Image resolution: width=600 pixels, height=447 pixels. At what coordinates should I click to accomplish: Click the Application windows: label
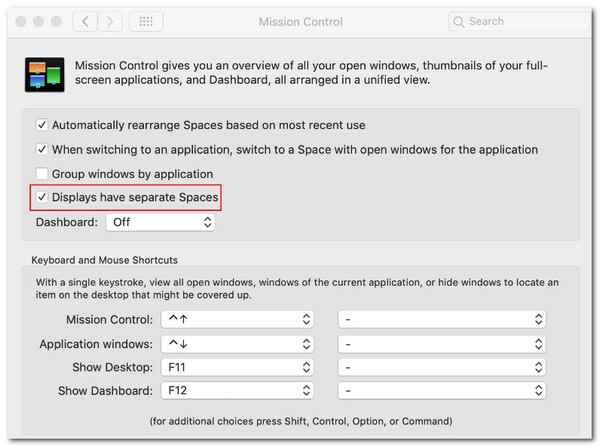(96, 344)
